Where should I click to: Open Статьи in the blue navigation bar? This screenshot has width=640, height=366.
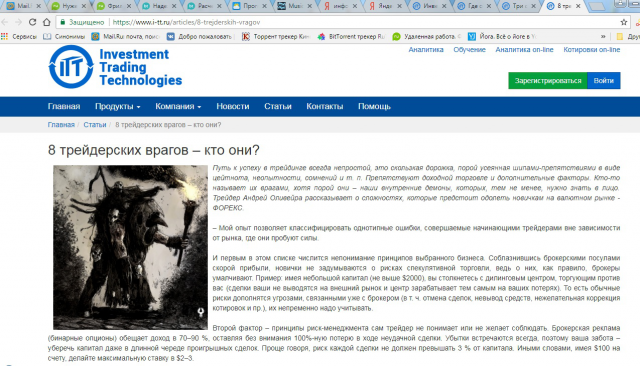pos(278,106)
